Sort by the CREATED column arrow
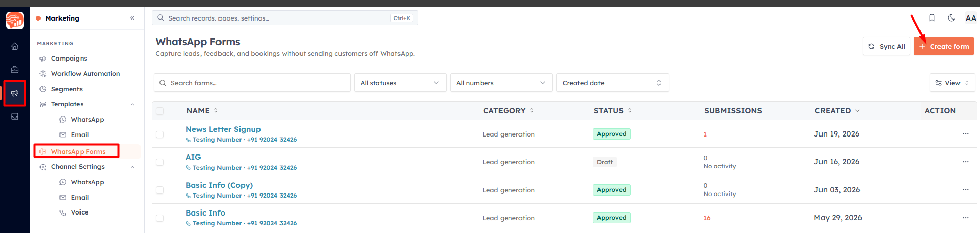The height and width of the screenshot is (233, 980). [857, 111]
